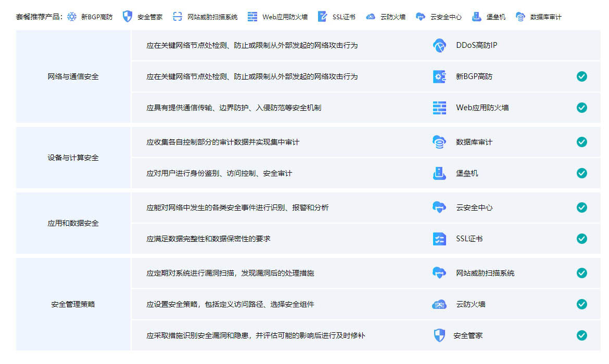Open SSL证书 link in recommended products

pos(344,17)
